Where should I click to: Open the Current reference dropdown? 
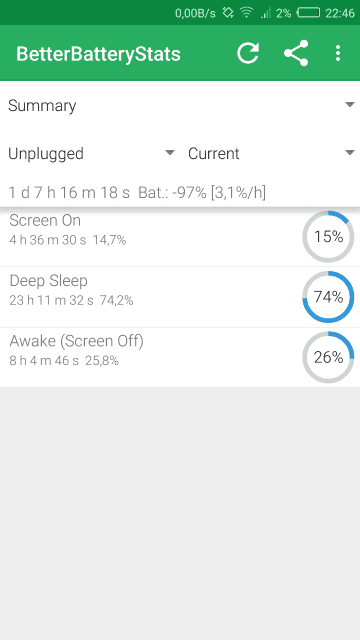(271, 153)
